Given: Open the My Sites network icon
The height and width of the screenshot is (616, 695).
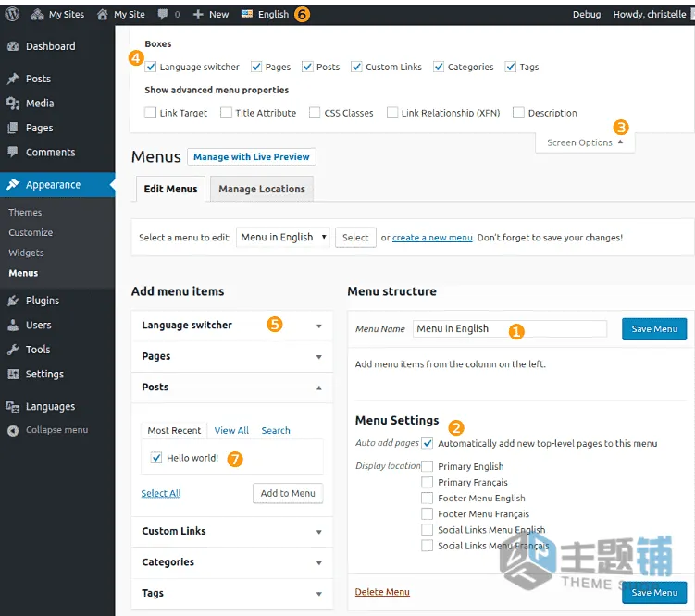Looking at the screenshot, I should point(37,15).
